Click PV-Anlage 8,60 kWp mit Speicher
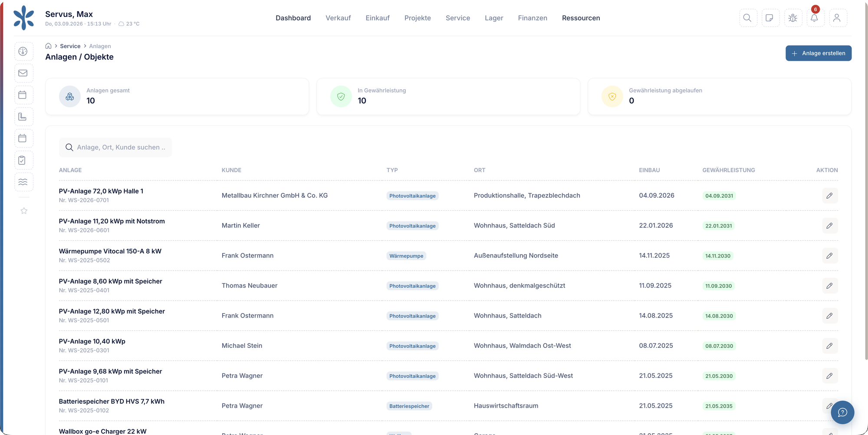 coord(111,281)
